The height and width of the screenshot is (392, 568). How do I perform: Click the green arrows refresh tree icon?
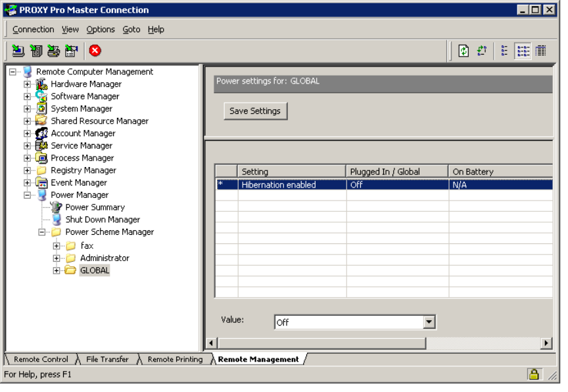click(482, 51)
